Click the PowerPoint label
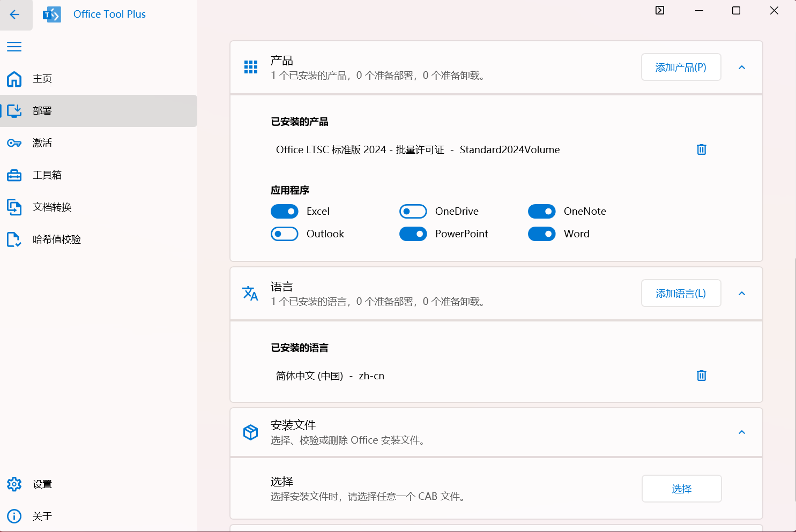Viewport: 796px width, 532px height. pyautogui.click(x=462, y=234)
